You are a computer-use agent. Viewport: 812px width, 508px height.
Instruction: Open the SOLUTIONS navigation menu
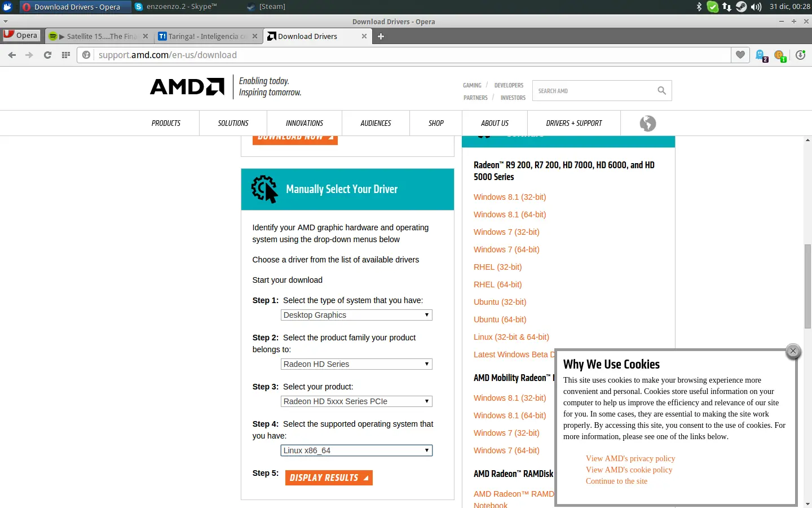click(233, 123)
